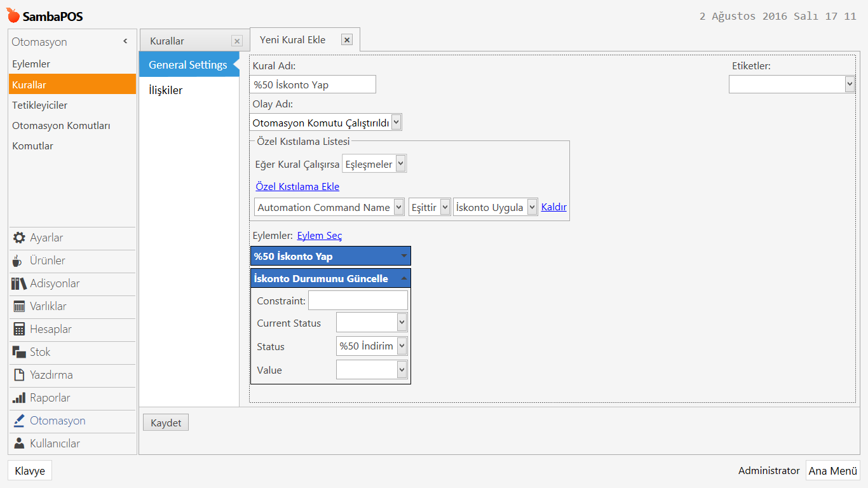Click the Kullanıcılar person icon

19,444
